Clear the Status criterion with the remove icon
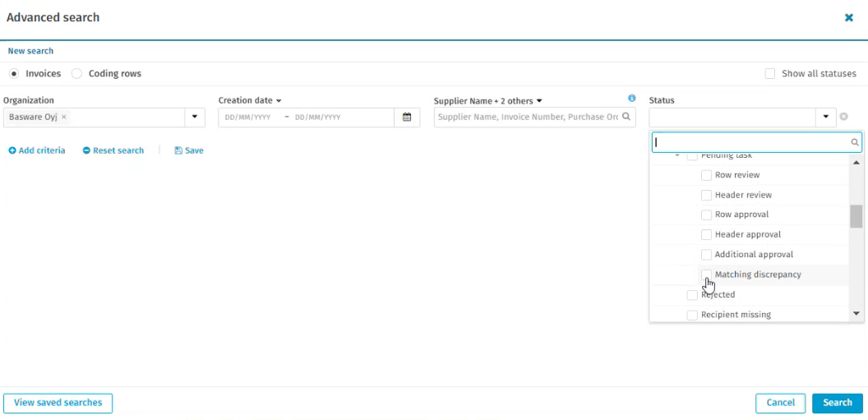868x420 pixels. pyautogui.click(x=843, y=117)
